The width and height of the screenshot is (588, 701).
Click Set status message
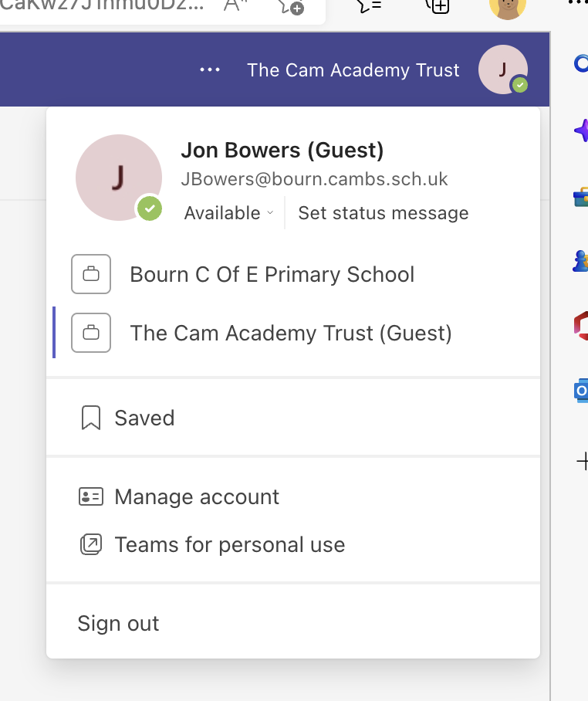pyautogui.click(x=384, y=213)
